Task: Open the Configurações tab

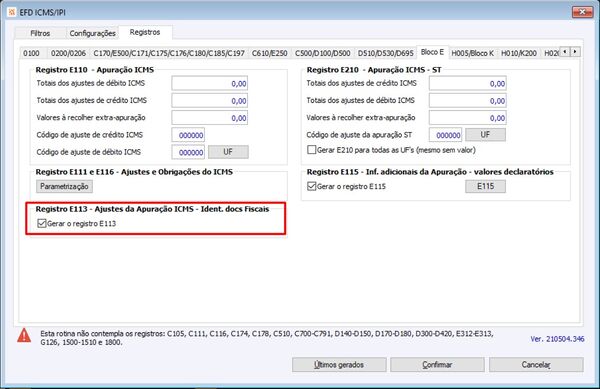Action: point(92,33)
